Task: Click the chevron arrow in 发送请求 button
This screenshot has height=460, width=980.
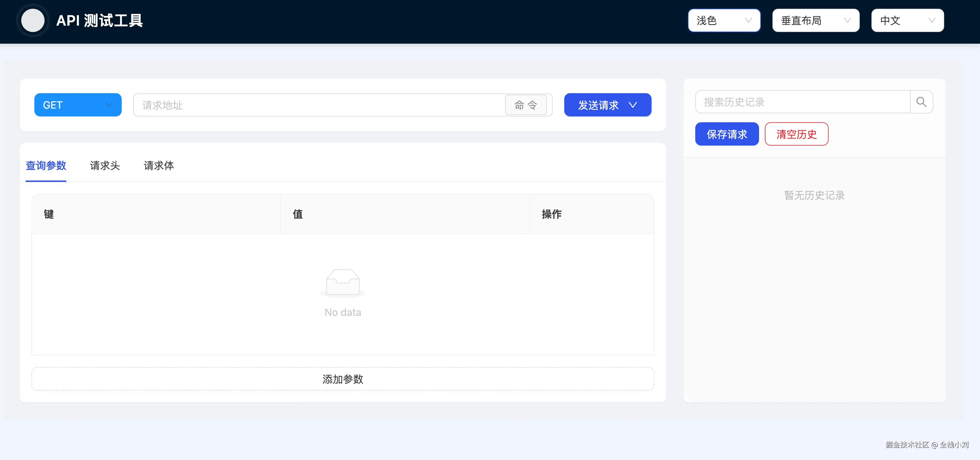Action: click(633, 105)
